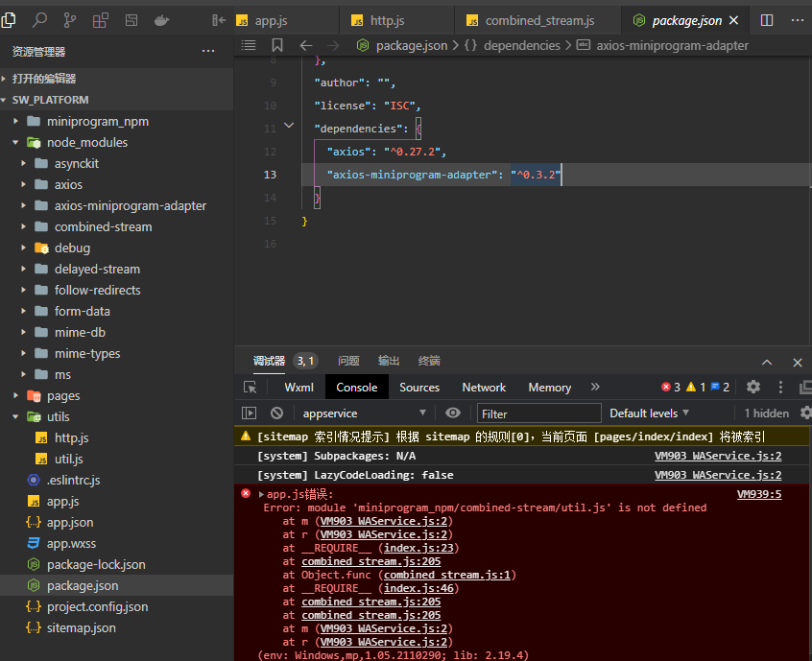Open the DevTools settings gear
Screen dimensions: 812x661
[753, 387]
